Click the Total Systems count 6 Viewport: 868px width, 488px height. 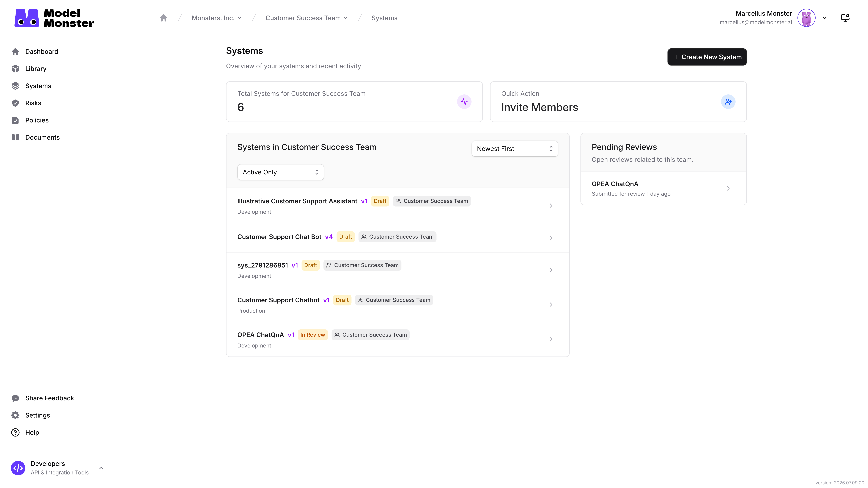point(241,107)
